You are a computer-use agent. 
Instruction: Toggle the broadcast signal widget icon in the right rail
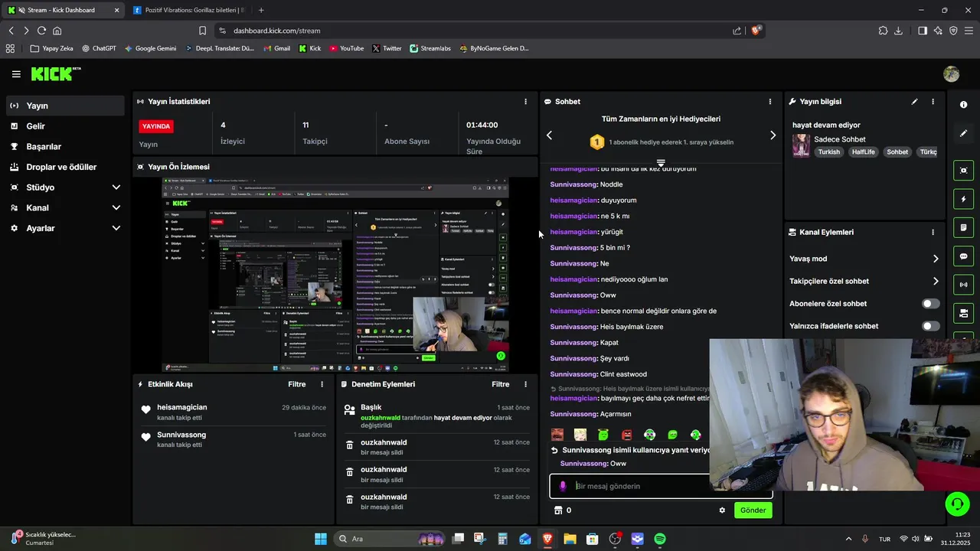(x=963, y=285)
